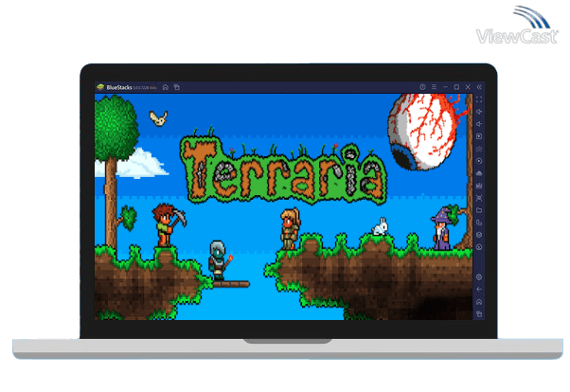Viewport: 570px width, 392px height.
Task: Close the BlueStacks window
Action: [468, 87]
